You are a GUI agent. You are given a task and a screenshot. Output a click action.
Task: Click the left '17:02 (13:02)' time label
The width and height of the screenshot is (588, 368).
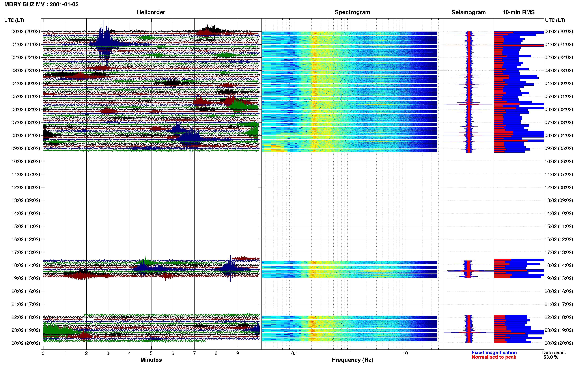coord(26,252)
